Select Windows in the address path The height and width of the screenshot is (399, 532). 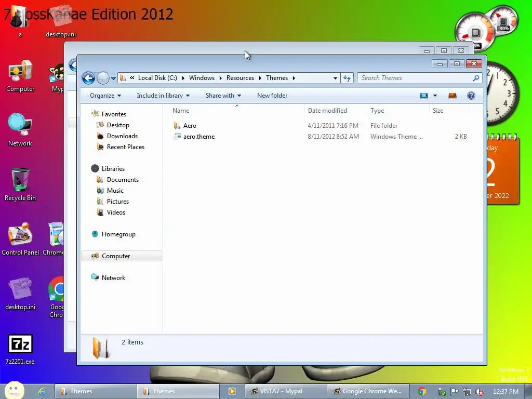point(202,78)
